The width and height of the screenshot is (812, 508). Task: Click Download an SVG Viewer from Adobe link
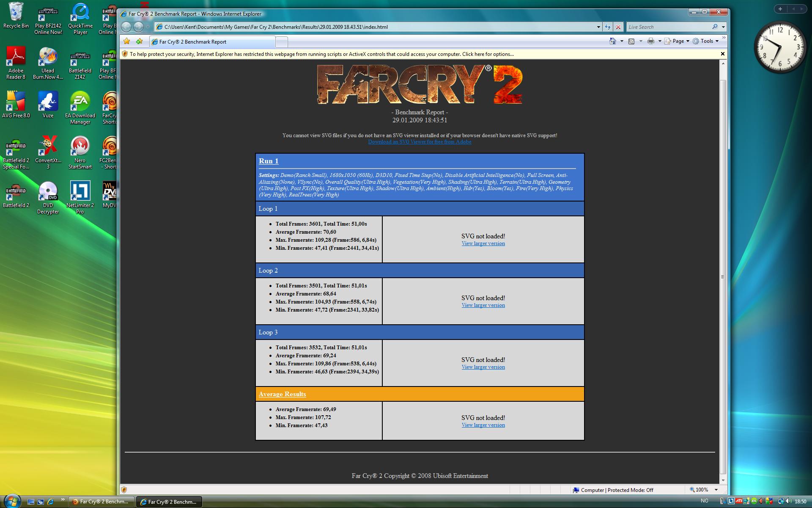click(420, 142)
